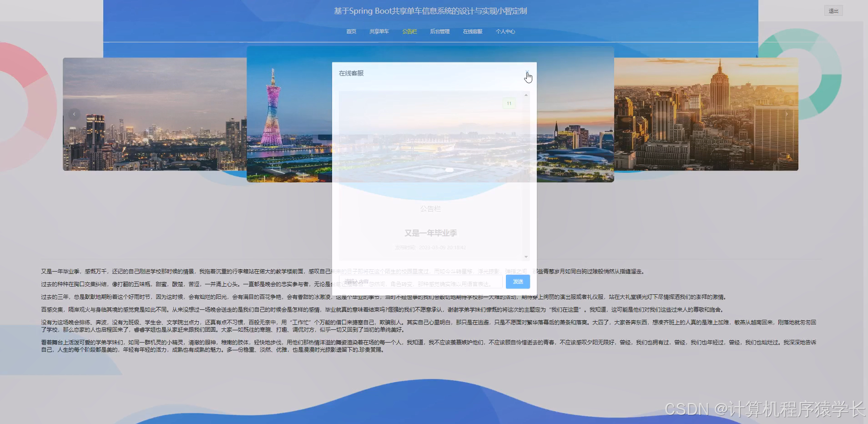
Task: Click the unread message badge showing 11
Action: [509, 103]
